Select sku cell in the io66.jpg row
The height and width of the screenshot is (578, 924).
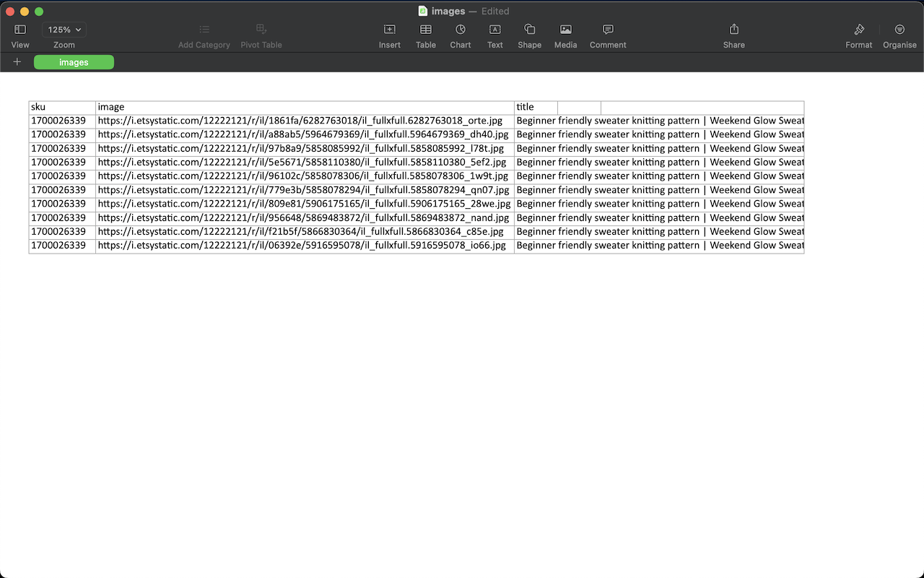(62, 246)
